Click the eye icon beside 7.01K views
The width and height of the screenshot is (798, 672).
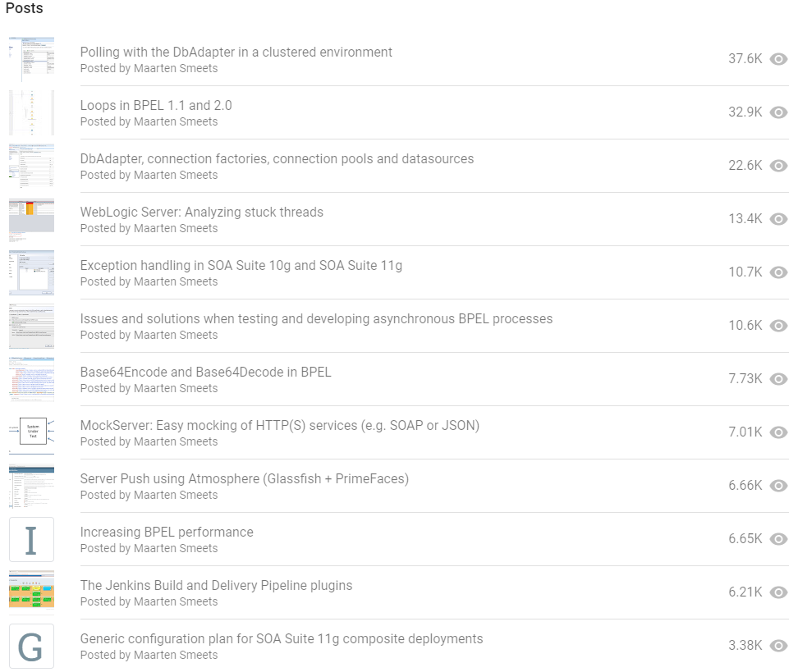coord(778,432)
